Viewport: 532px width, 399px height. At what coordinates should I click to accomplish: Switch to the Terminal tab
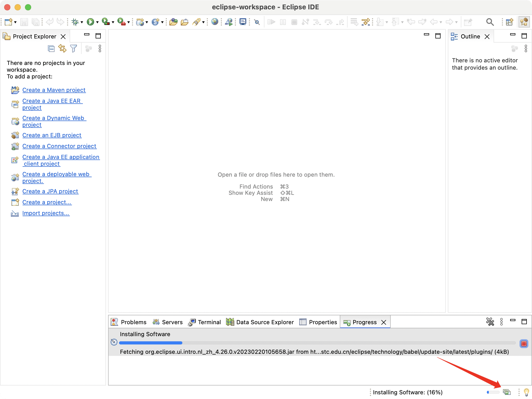click(204, 322)
